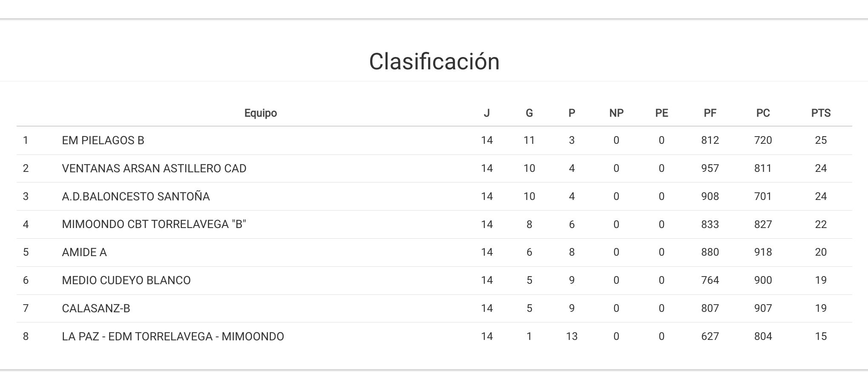Viewport: 868px width, 388px height.
Task: Open MIMOONDO CBT TORRELAVEGA "B" team
Action: (154, 224)
